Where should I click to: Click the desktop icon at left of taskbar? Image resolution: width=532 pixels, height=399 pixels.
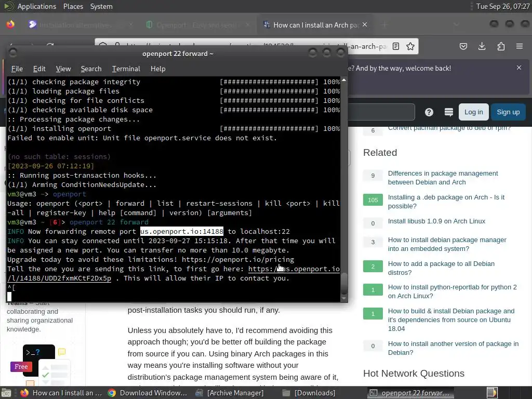pyautogui.click(x=6, y=393)
